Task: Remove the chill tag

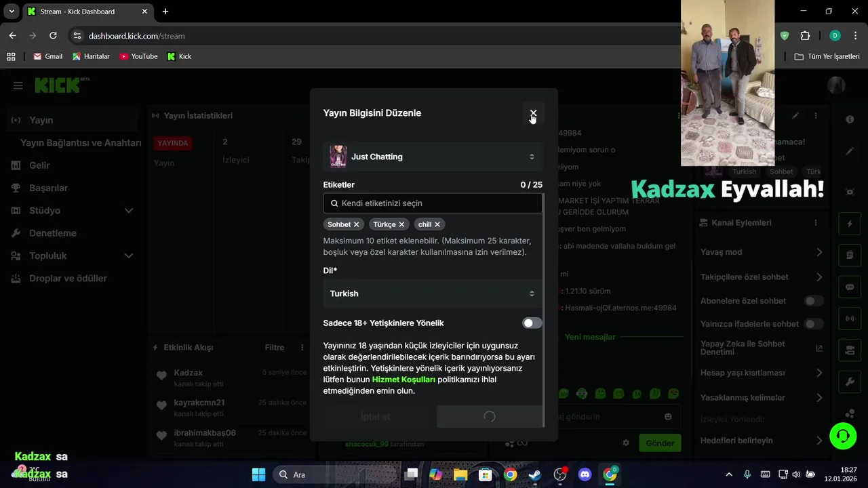Action: [437, 224]
